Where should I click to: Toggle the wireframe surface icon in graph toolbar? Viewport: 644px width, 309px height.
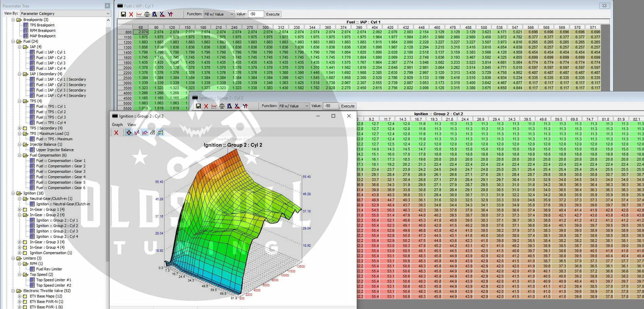(x=152, y=133)
